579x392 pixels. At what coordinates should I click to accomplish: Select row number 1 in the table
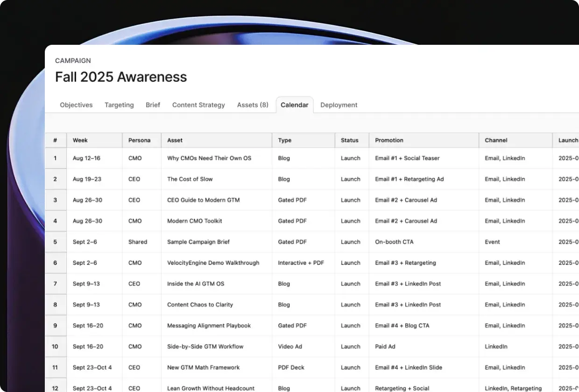(x=56, y=158)
